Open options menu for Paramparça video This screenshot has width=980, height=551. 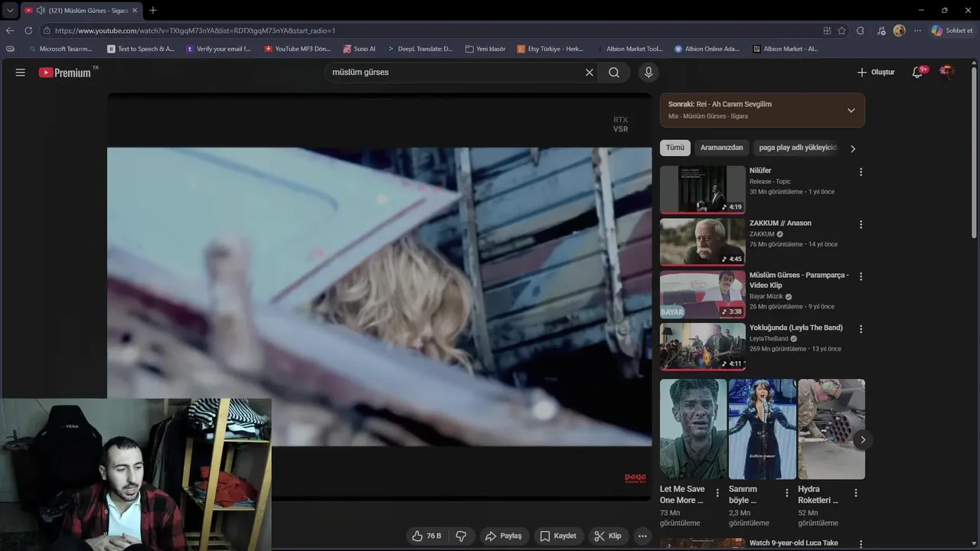[x=861, y=276]
